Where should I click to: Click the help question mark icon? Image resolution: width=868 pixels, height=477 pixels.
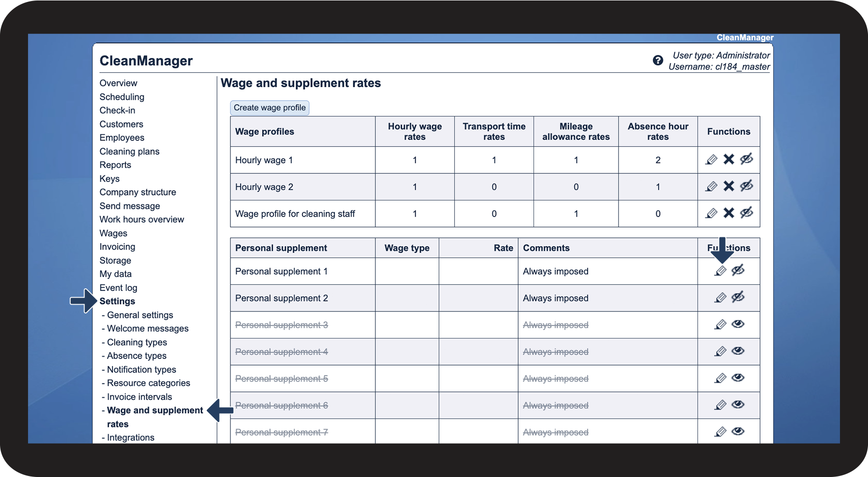tap(658, 60)
